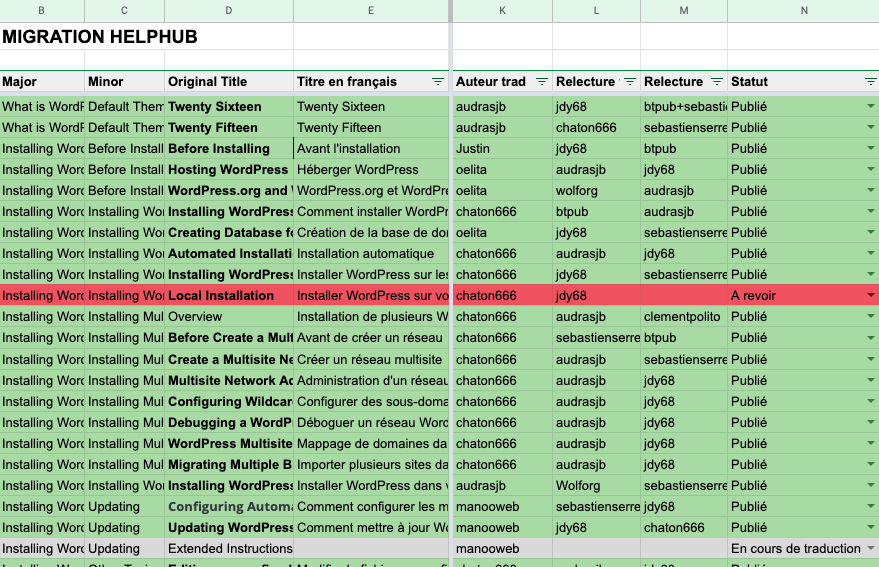
Task: Select the Extended Instructions cell
Action: tap(229, 548)
